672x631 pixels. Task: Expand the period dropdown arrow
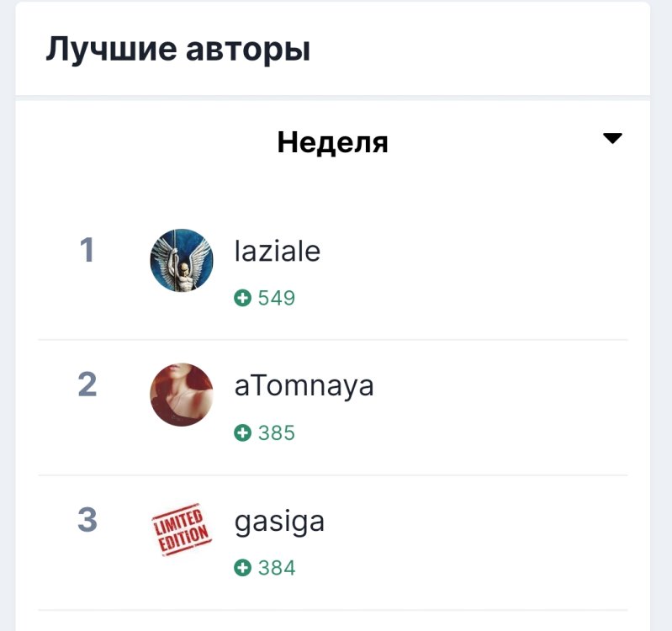[x=612, y=139]
